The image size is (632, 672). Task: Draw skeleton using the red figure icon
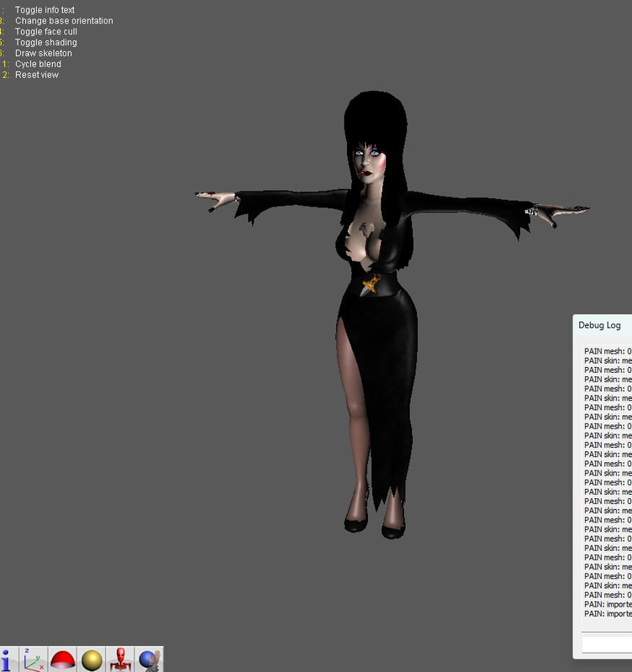click(120, 659)
